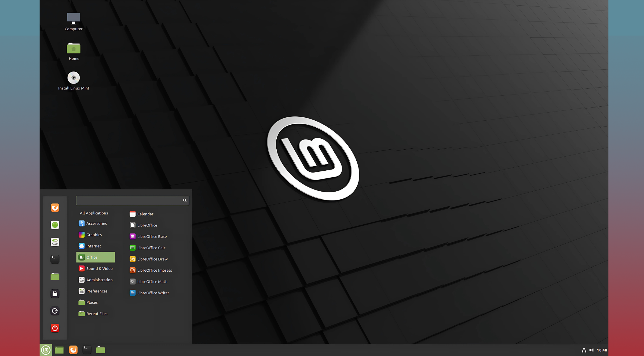Select Preferences category

(x=96, y=291)
